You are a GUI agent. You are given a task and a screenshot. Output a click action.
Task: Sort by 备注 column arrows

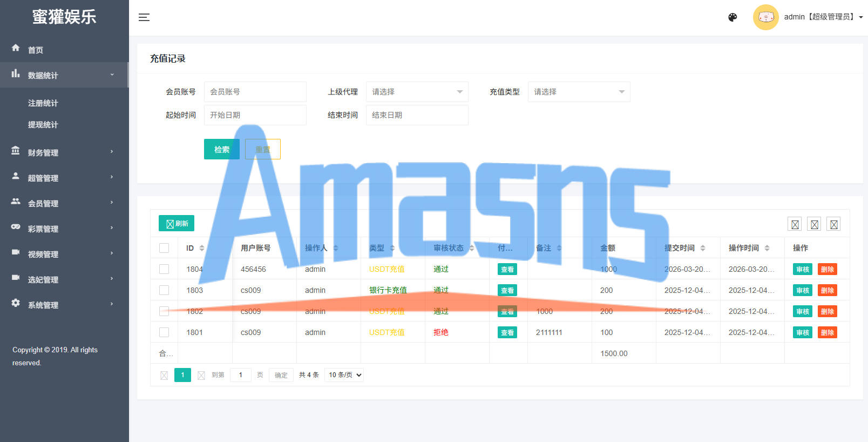click(559, 248)
